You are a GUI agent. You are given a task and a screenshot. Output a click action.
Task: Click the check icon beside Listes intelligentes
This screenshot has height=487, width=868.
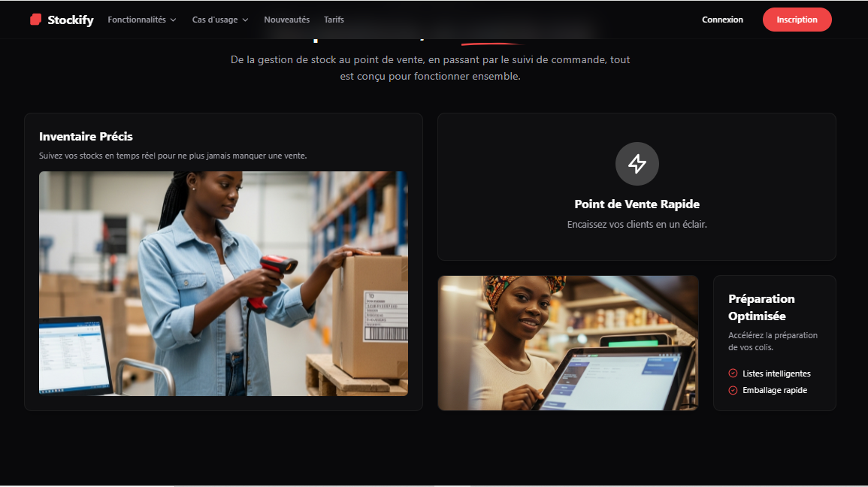tap(733, 374)
